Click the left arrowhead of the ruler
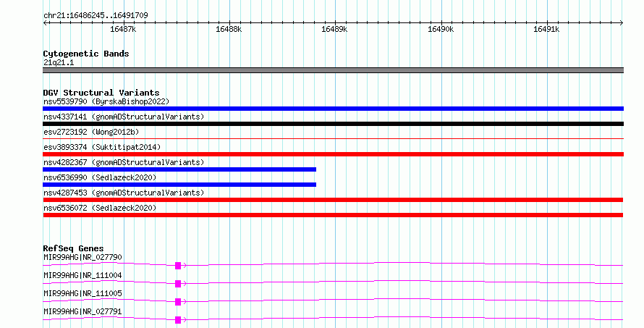The image size is (644, 328). (45, 23)
